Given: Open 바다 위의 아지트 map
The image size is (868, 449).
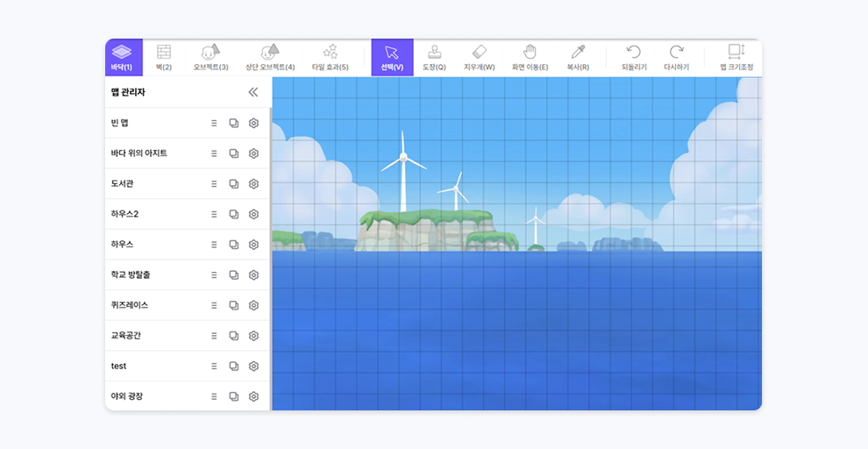Looking at the screenshot, I should coord(187,153).
